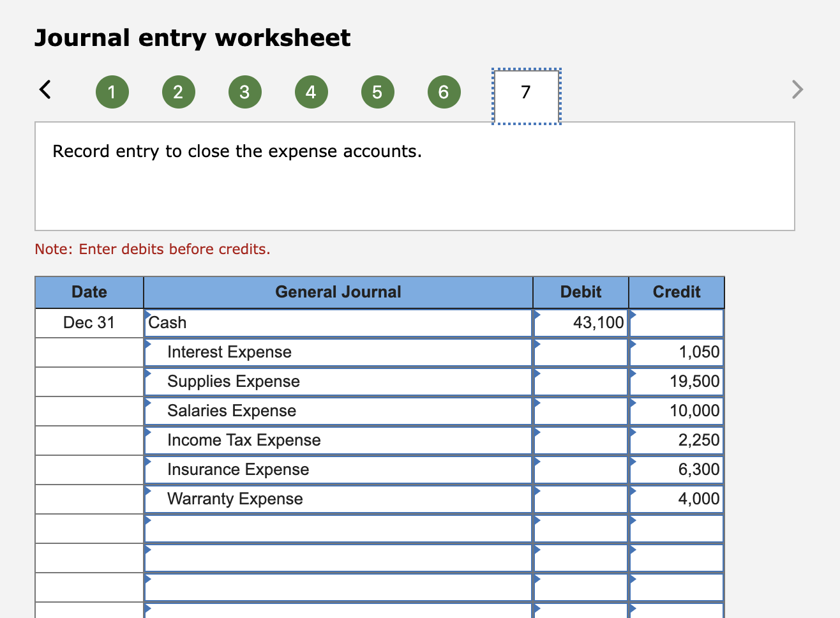The image size is (840, 618).
Task: Go to the next journal entry arrow
Action: [797, 89]
